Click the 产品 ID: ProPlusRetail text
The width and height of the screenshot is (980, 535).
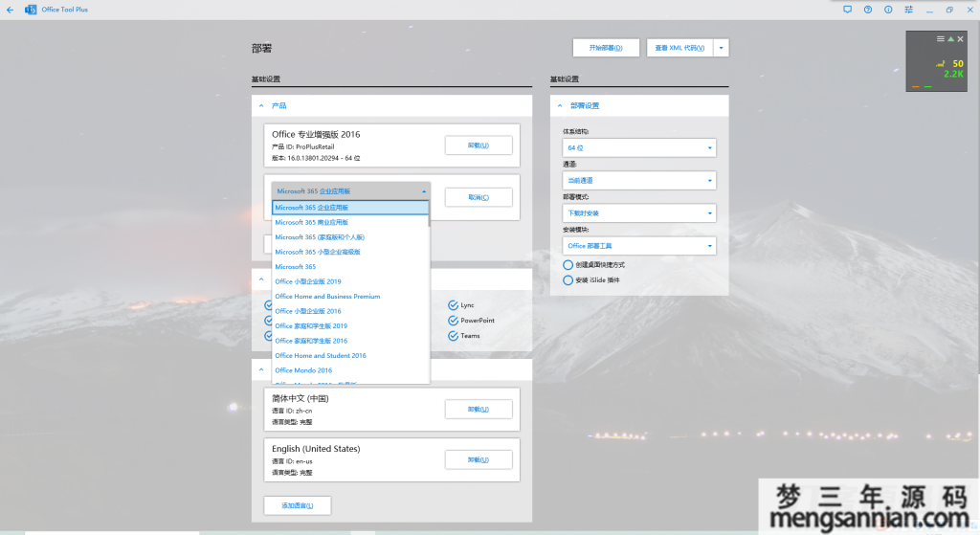click(x=303, y=146)
